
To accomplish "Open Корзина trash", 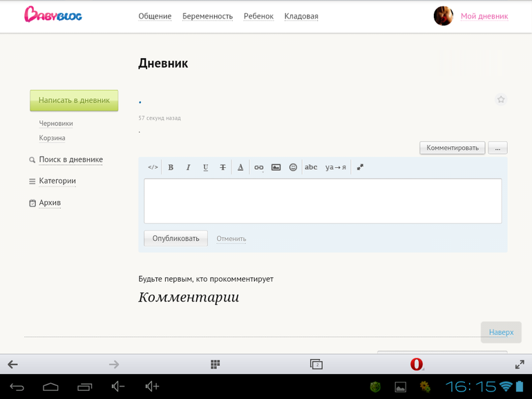I will click(x=52, y=138).
